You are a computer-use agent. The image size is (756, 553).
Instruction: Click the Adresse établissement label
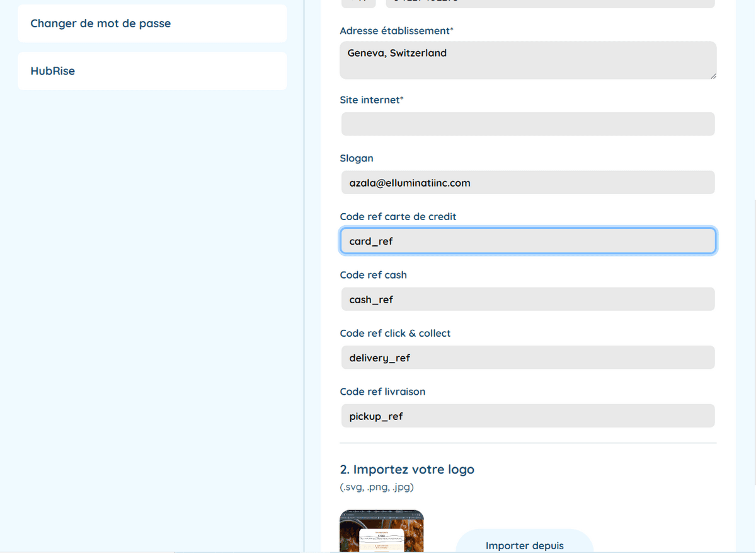pyautogui.click(x=396, y=31)
